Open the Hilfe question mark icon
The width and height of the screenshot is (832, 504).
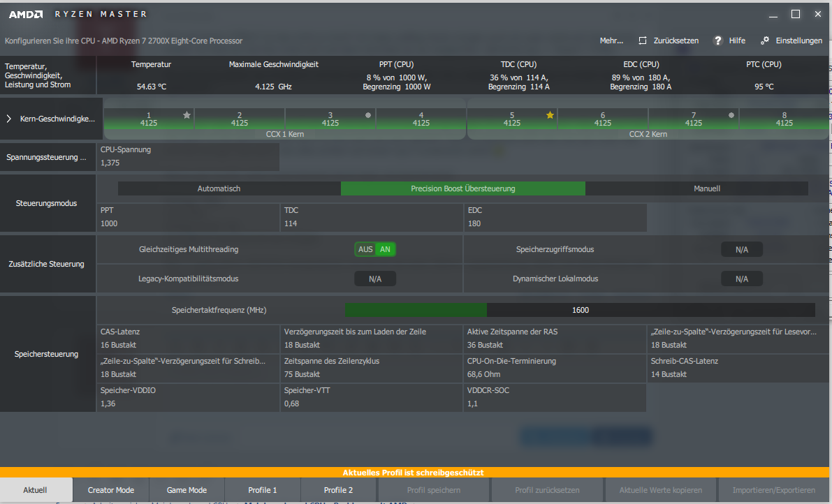718,40
